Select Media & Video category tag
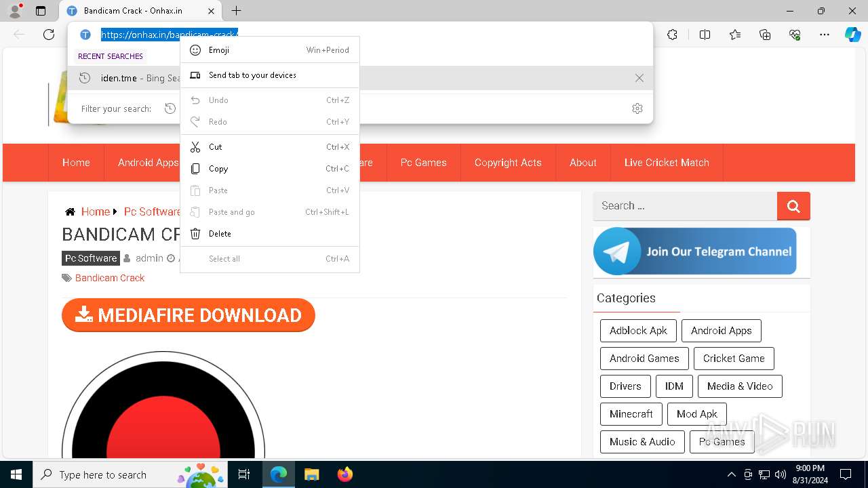Screen dimensions: 868x488 coord(740,386)
